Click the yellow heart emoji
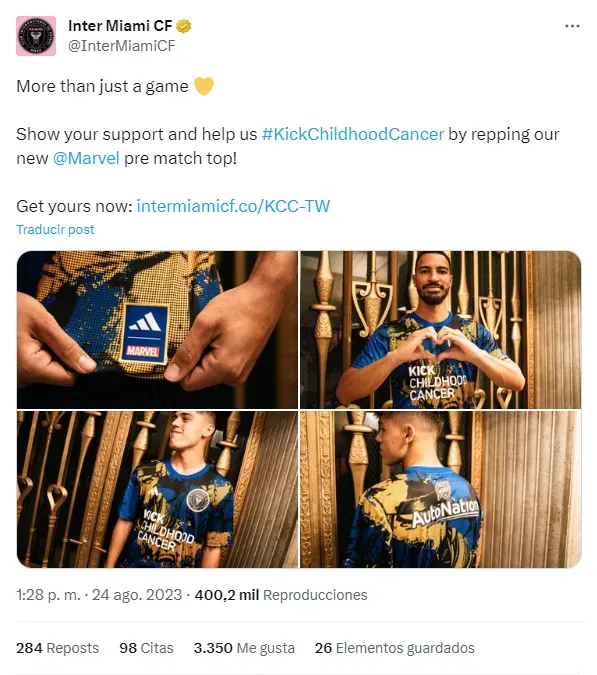Screen dimensions: 597x675 click(x=204, y=86)
